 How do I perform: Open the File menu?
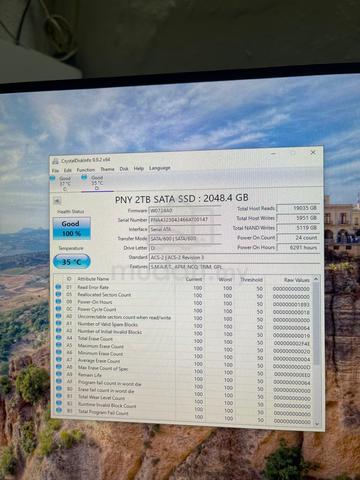[x=55, y=170]
